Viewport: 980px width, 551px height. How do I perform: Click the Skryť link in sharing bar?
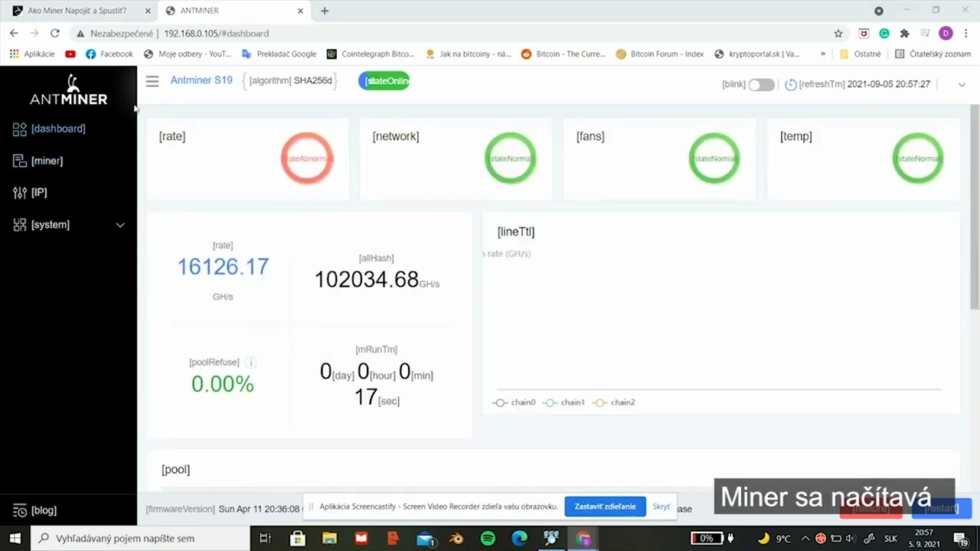click(661, 507)
